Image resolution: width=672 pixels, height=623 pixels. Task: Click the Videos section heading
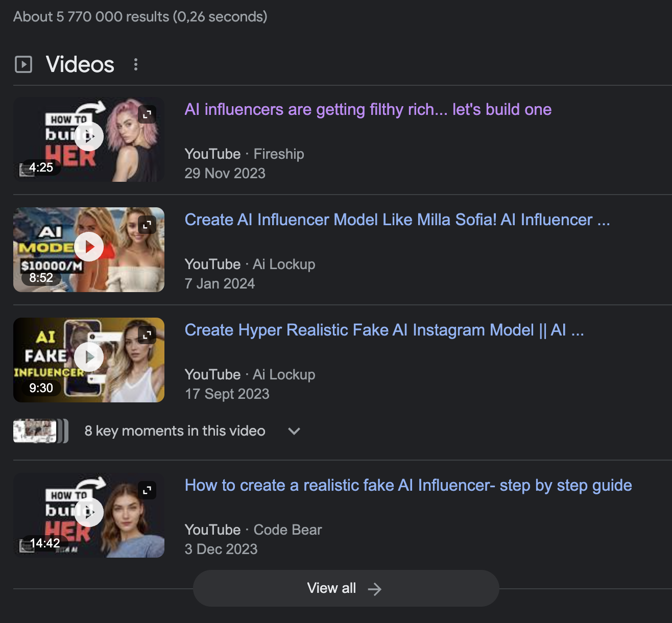80,64
